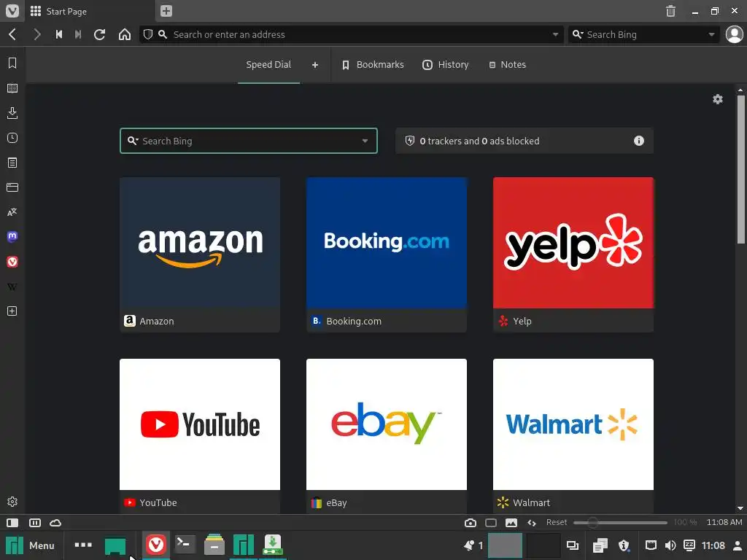The image size is (747, 560).
Task: Reload the current page
Action: (99, 34)
